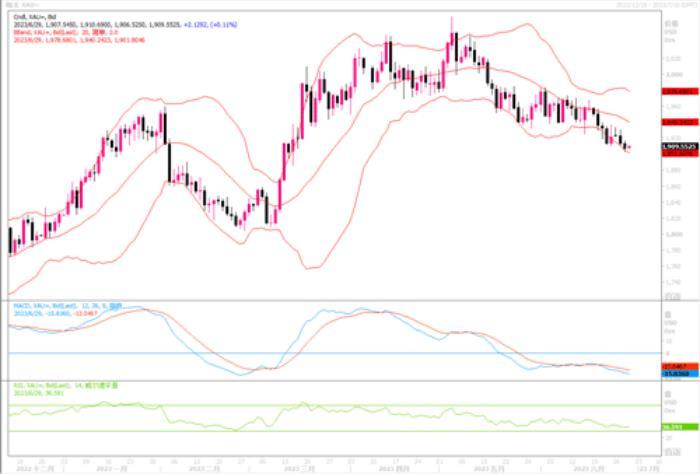Click the candlestick OHLC values line
The width and height of the screenshot is (700, 474).
100,22
